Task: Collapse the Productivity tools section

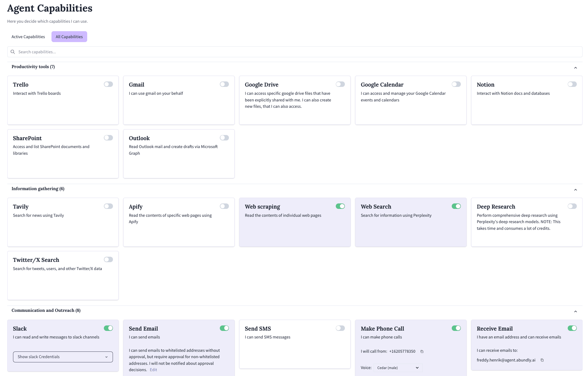Action: point(576,68)
